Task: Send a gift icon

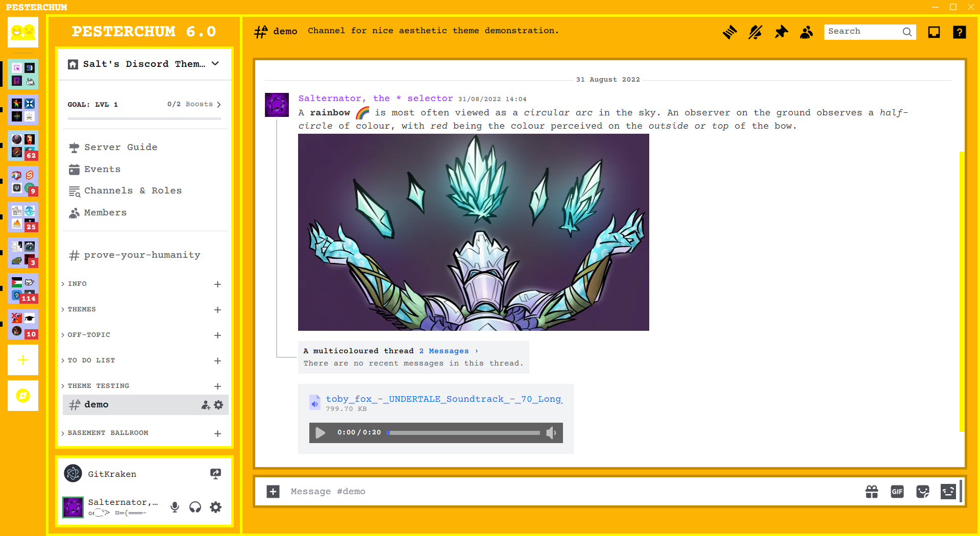Action: coord(872,492)
